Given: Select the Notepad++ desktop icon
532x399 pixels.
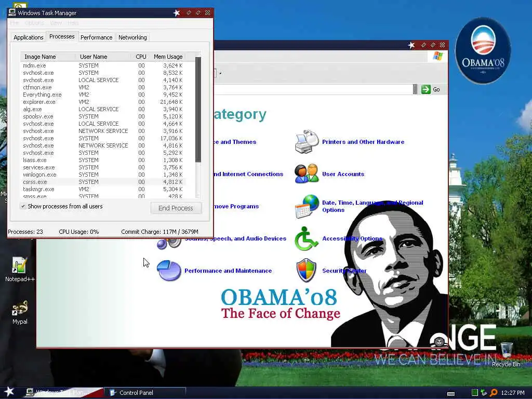Looking at the screenshot, I should (20, 270).
